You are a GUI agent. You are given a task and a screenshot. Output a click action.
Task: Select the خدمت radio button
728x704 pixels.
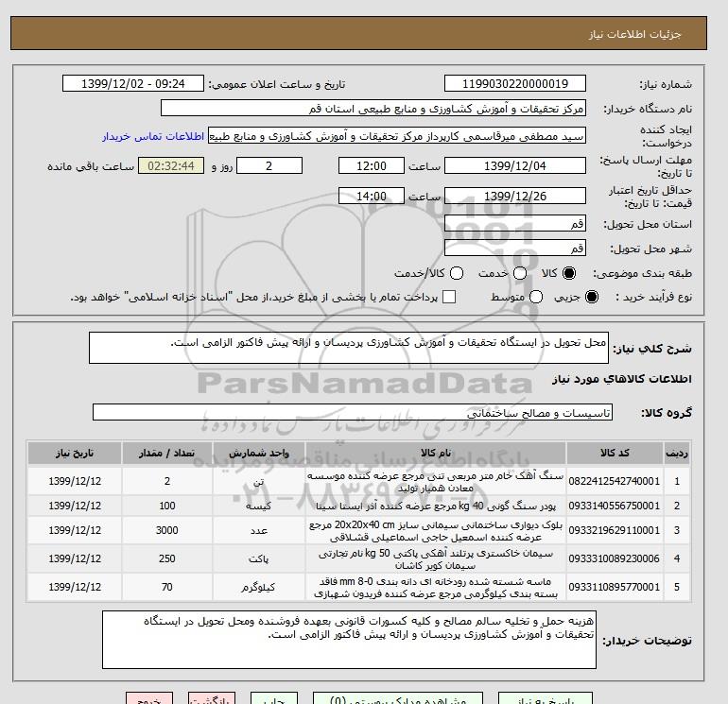click(520, 273)
